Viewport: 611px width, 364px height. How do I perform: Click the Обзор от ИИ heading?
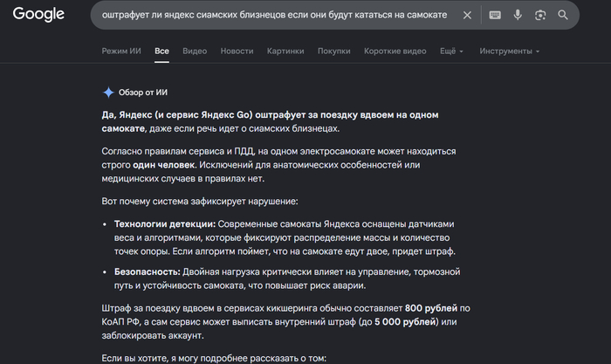pyautogui.click(x=143, y=93)
